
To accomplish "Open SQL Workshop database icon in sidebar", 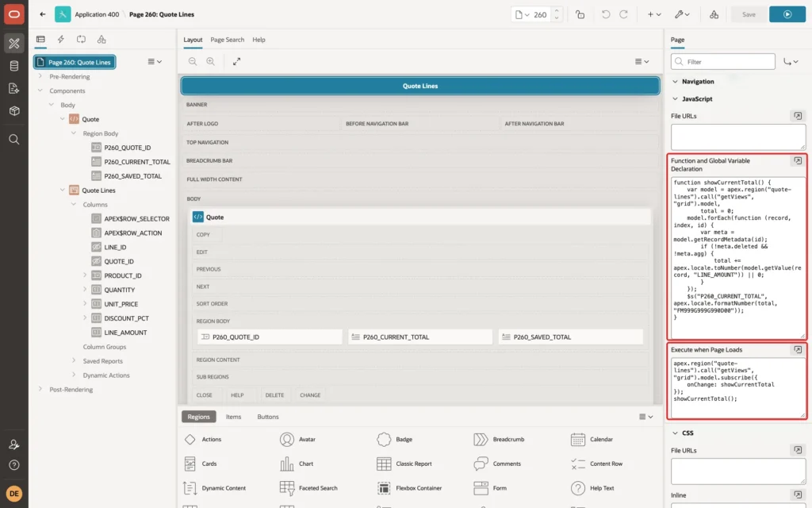I will [14, 66].
